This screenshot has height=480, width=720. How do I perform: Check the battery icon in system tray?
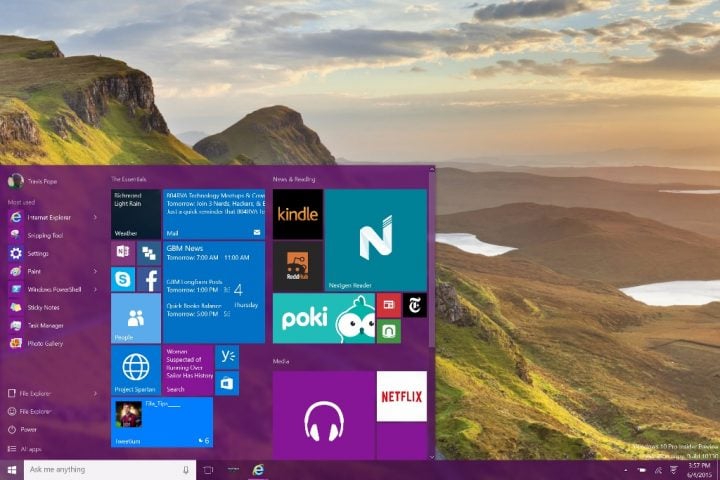click(642, 470)
